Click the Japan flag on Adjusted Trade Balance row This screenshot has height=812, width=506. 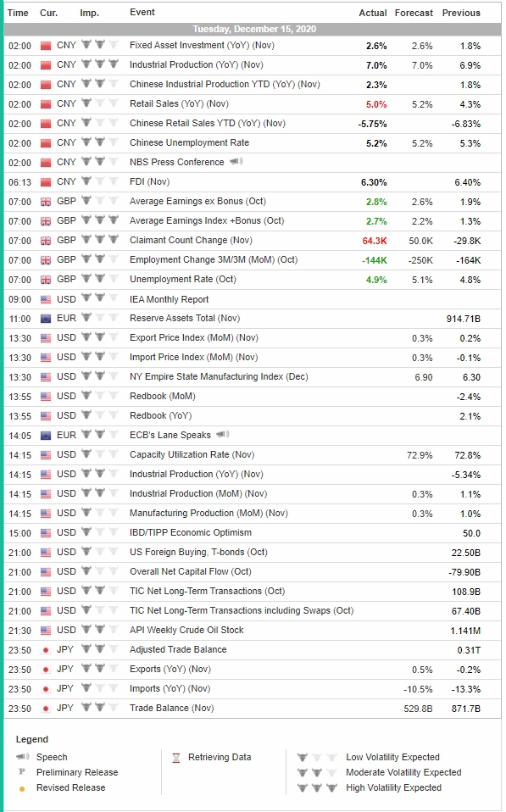click(46, 650)
